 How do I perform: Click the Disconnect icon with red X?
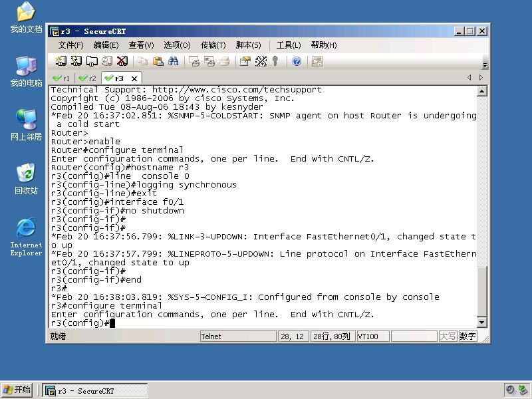pos(122,61)
